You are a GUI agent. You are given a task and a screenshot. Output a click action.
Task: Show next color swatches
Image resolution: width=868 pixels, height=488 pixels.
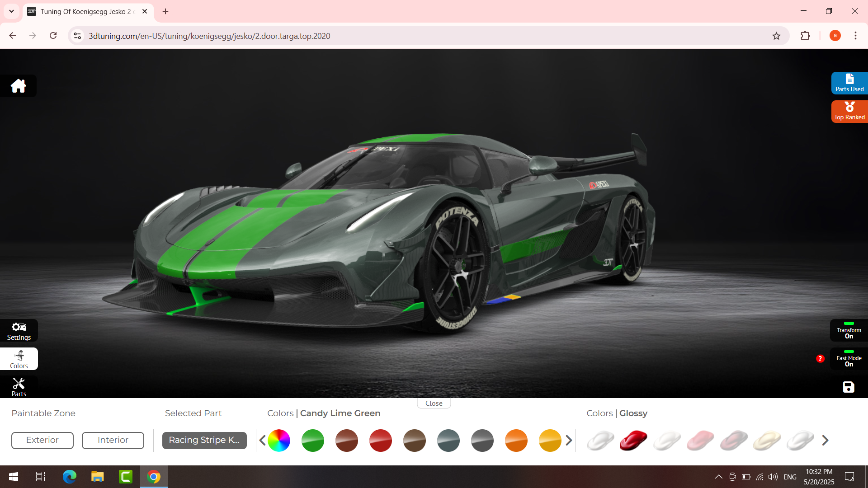click(569, 440)
